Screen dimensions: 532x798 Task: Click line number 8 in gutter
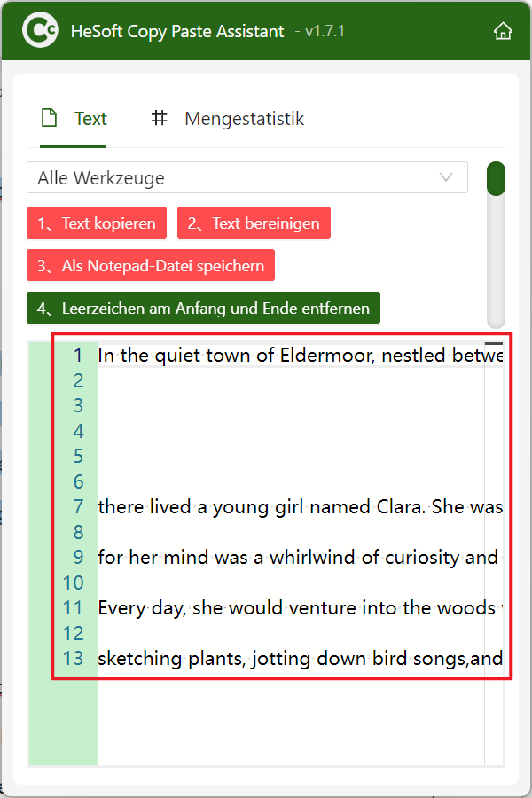pyautogui.click(x=78, y=532)
